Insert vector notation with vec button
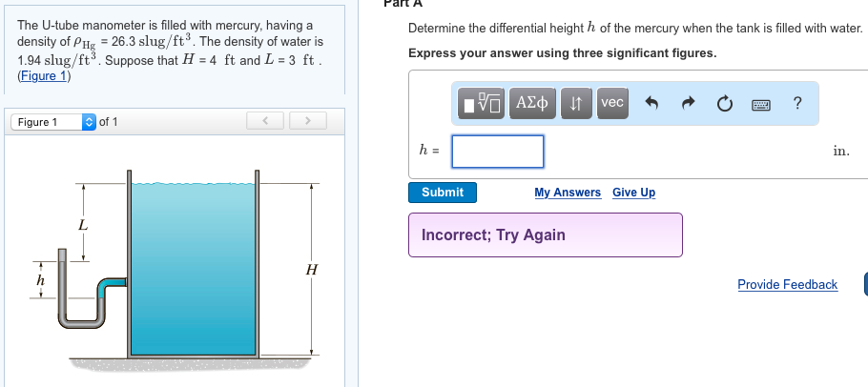This screenshot has width=868, height=387. click(x=612, y=103)
